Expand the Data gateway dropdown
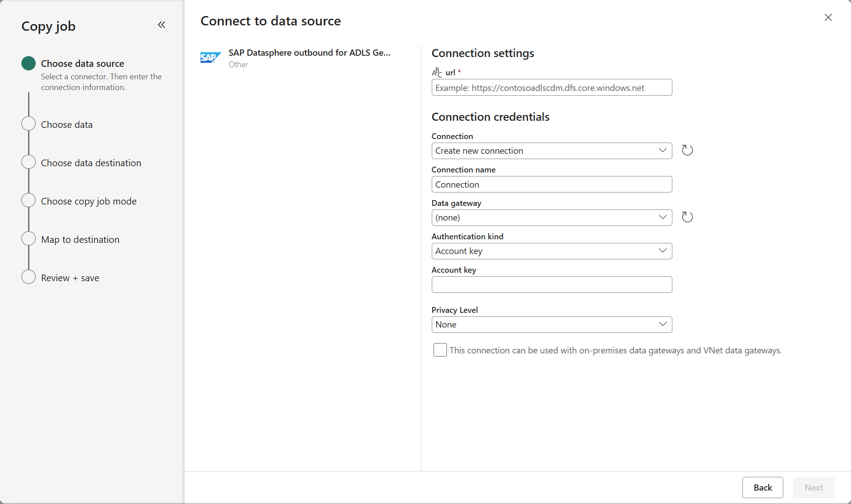 tap(551, 217)
